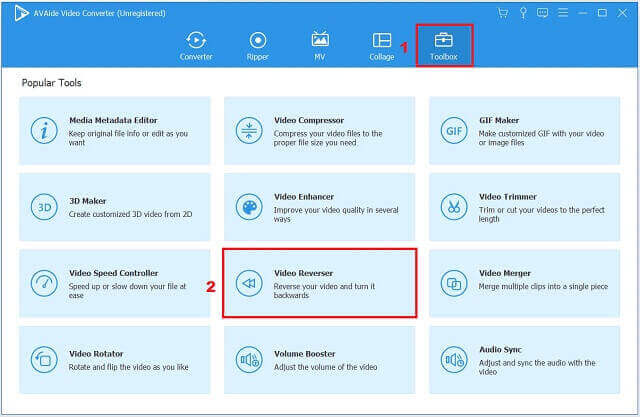Image resolution: width=640 pixels, height=417 pixels.
Task: Click 'Trim or cut your videos' description
Action: 542,214
